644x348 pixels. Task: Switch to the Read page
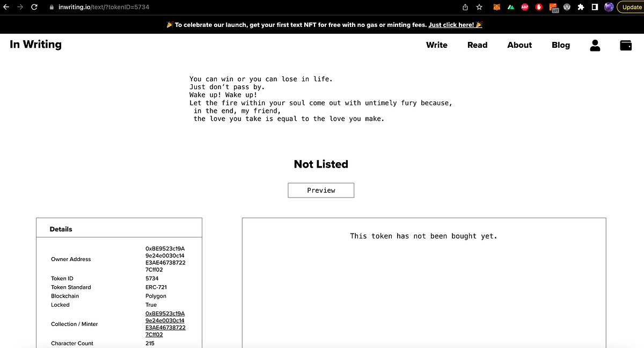click(477, 46)
